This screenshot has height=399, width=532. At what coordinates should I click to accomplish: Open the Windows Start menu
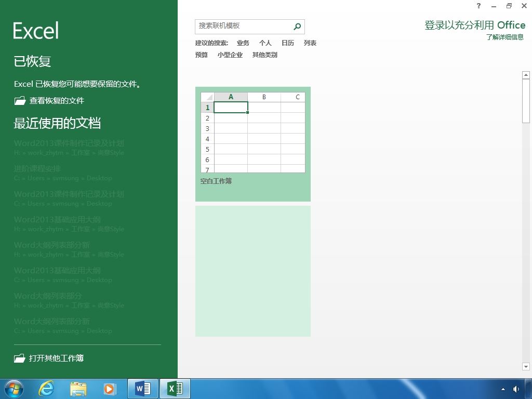click(14, 389)
